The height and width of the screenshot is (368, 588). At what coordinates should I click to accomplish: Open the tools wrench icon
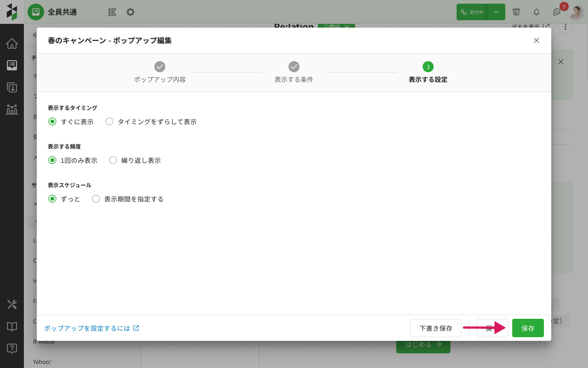click(12, 305)
